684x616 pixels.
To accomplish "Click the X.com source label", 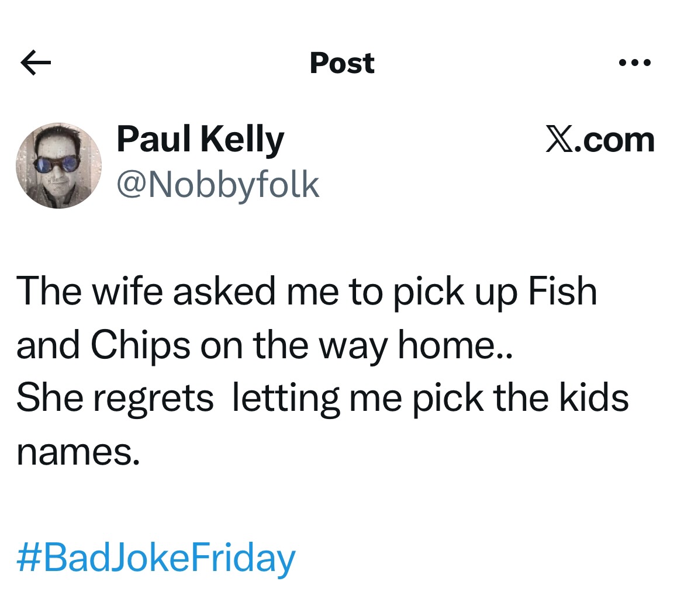I will point(600,141).
